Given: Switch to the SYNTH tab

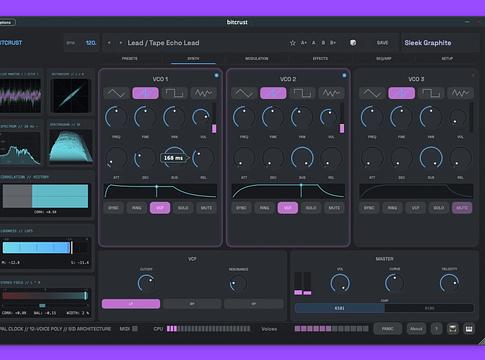Looking at the screenshot, I should tap(193, 59).
